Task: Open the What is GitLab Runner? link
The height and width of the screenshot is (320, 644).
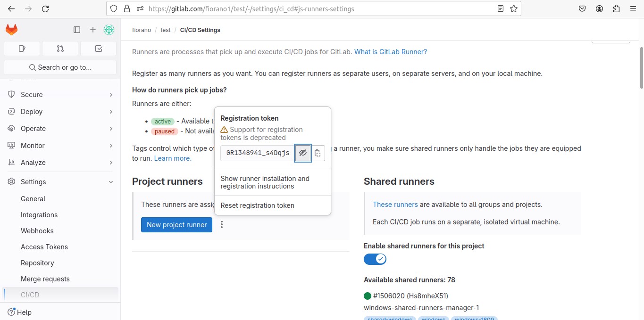Action: click(x=391, y=52)
